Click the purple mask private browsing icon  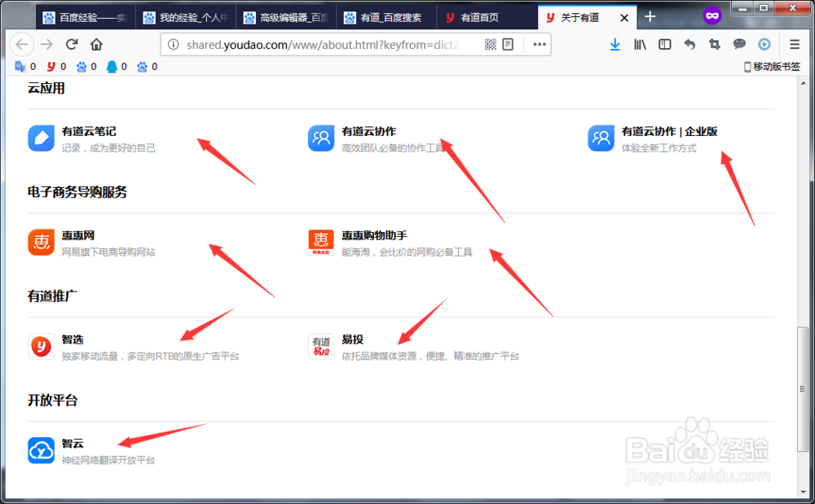[x=712, y=16]
